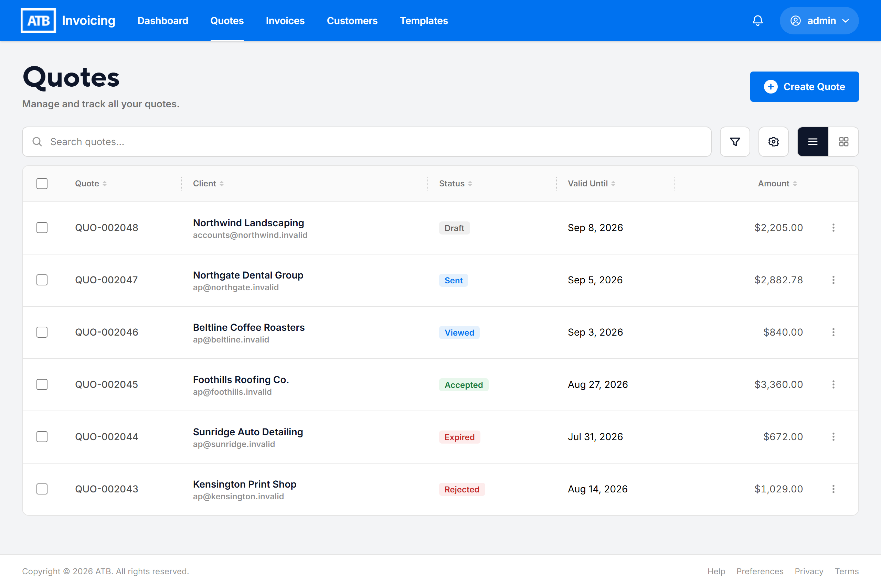Viewport: 881px width, 588px height.
Task: Open the Privacy footer link
Action: (809, 571)
